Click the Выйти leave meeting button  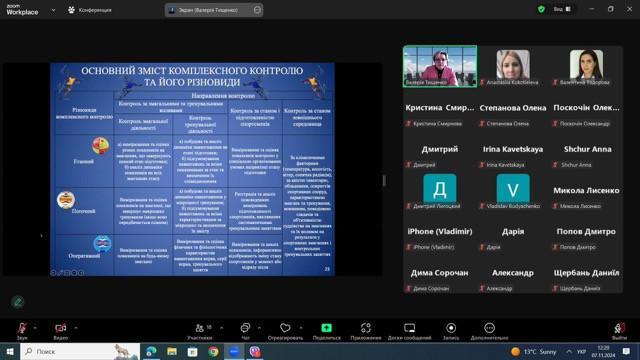[x=619, y=331]
